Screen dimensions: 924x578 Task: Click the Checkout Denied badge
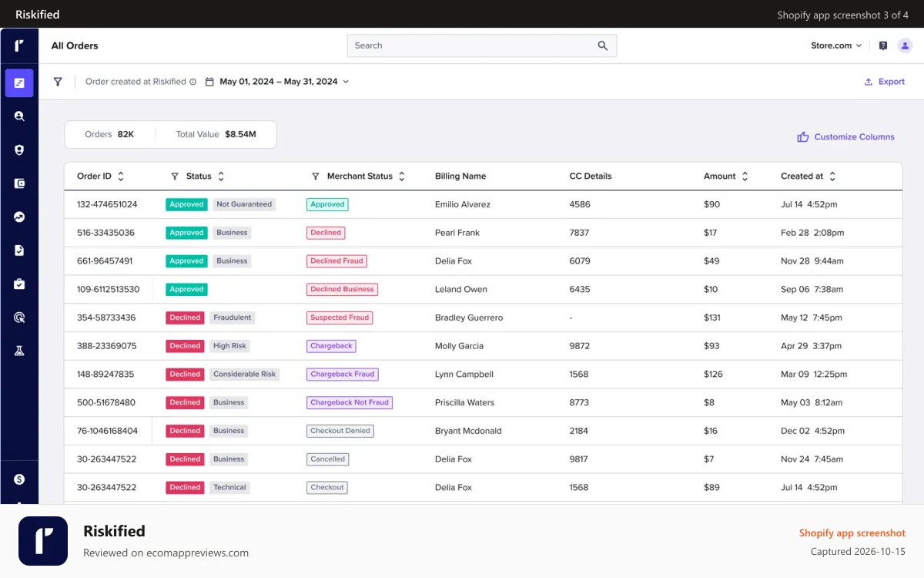coord(340,431)
